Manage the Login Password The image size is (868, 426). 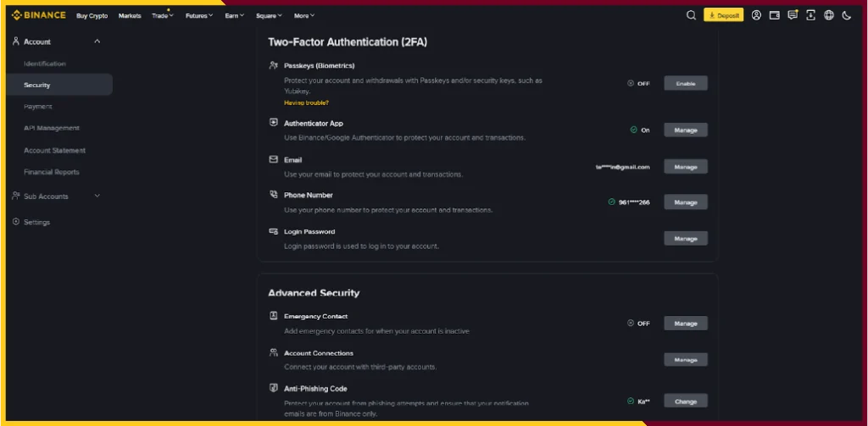click(x=686, y=239)
